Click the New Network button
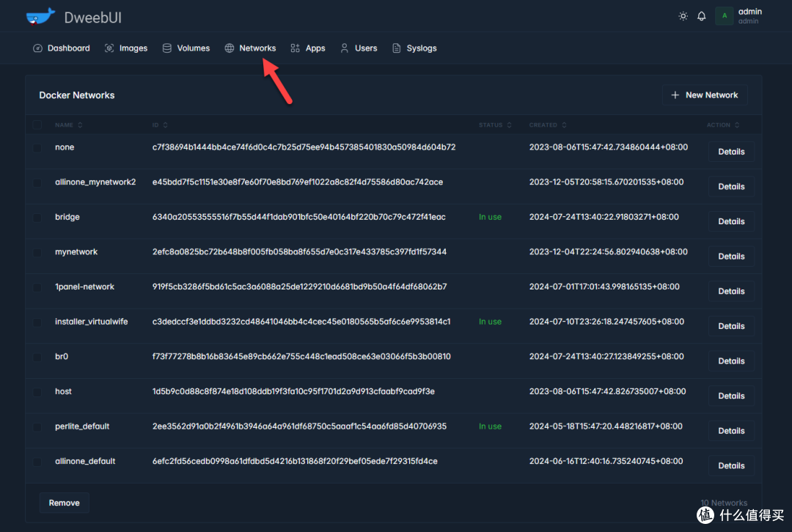Viewport: 792px width, 532px height. pos(704,95)
